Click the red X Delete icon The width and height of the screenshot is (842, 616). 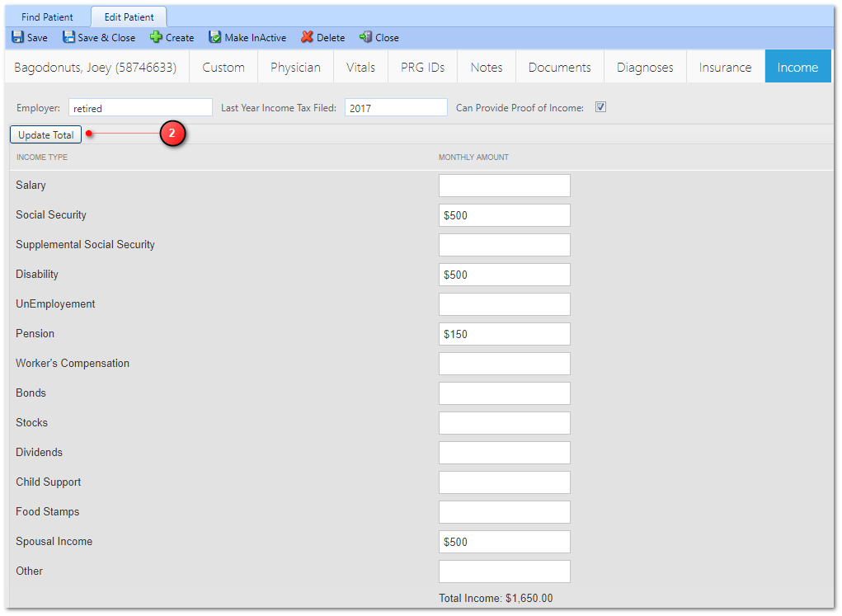(307, 37)
